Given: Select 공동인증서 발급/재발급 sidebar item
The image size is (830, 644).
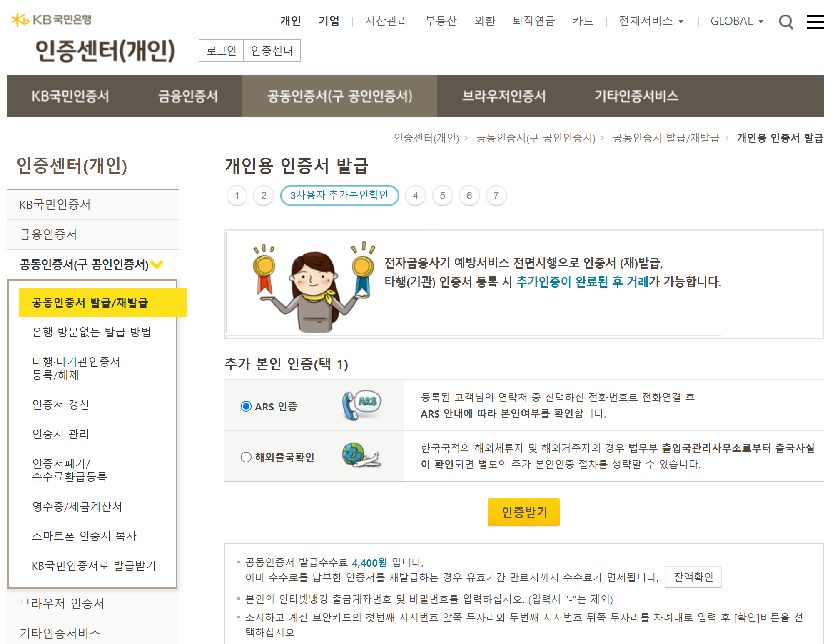Looking at the screenshot, I should pos(103,303).
